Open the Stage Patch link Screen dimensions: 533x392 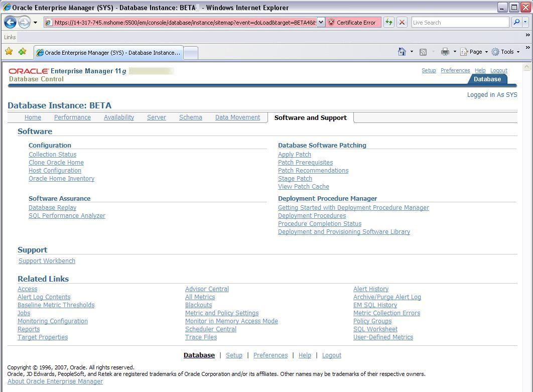point(295,179)
